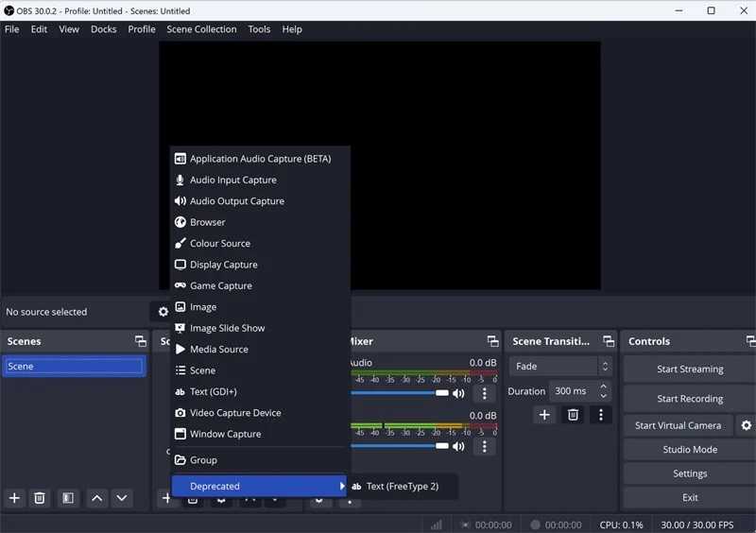Select Scene item in Scenes list
This screenshot has width=756, height=533.
click(x=74, y=367)
